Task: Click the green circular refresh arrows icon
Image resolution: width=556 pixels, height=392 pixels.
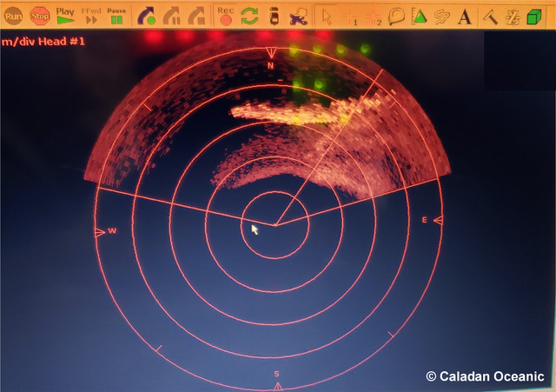Action: pos(249,16)
